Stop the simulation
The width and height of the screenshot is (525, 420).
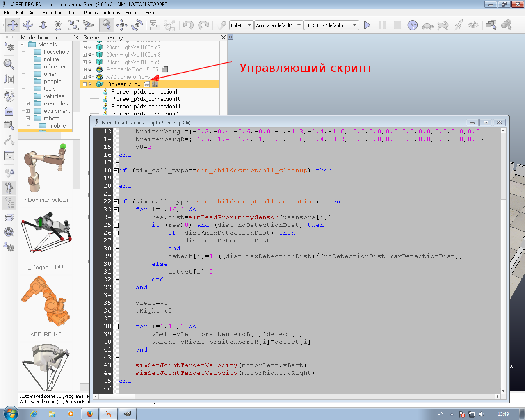tap(397, 25)
